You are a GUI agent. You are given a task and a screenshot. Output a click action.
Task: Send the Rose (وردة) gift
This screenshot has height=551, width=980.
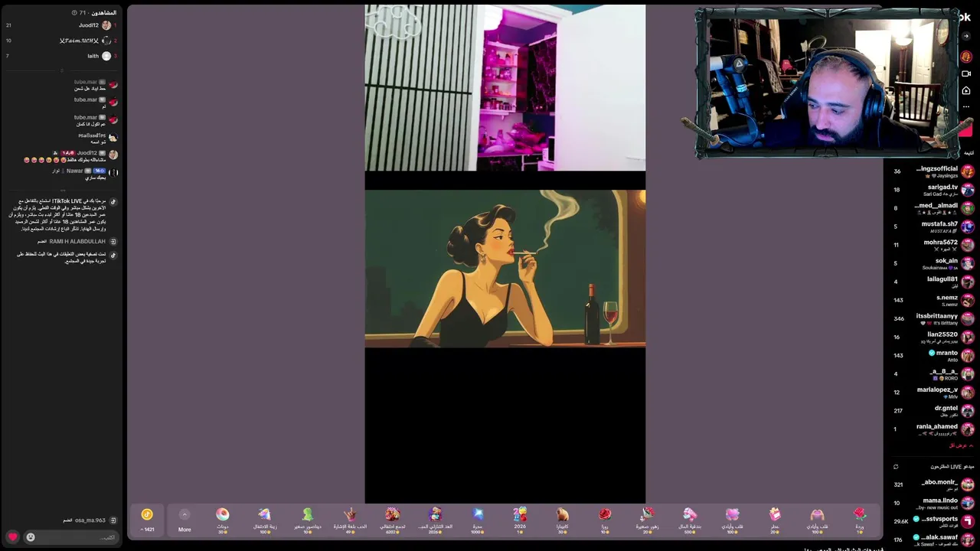pos(859,519)
